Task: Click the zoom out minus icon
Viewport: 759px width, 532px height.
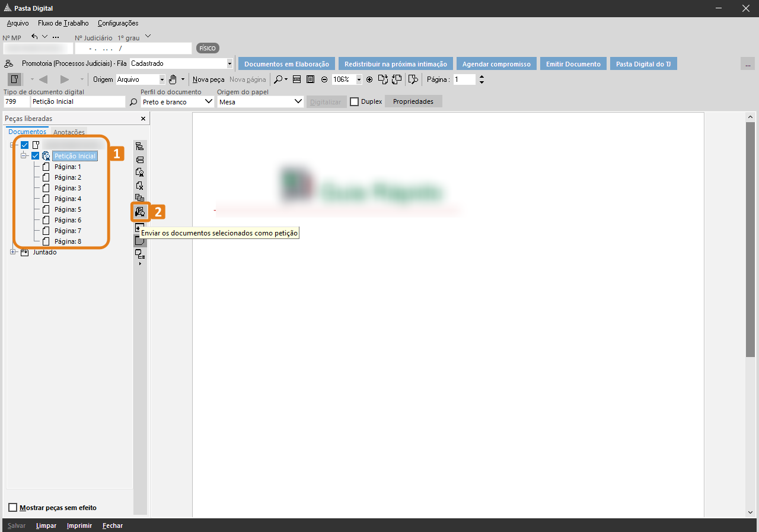Action: pos(324,79)
